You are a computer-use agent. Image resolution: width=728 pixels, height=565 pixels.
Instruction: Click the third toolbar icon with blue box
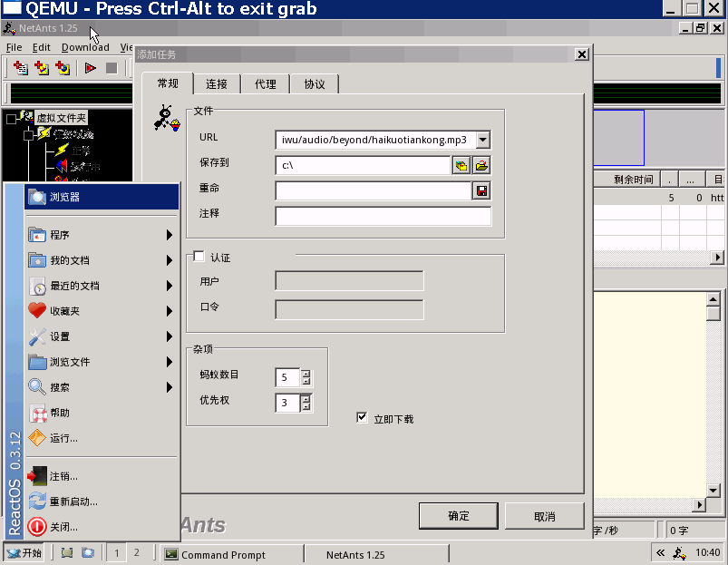tap(63, 68)
